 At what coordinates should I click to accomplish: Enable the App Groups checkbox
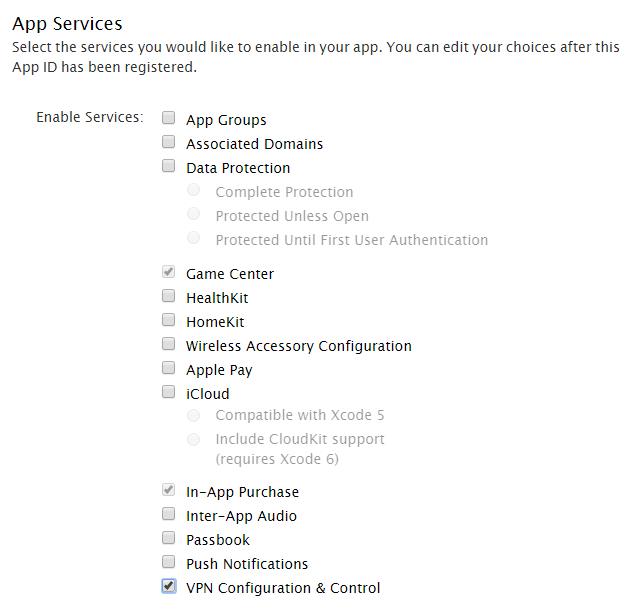coord(168,118)
